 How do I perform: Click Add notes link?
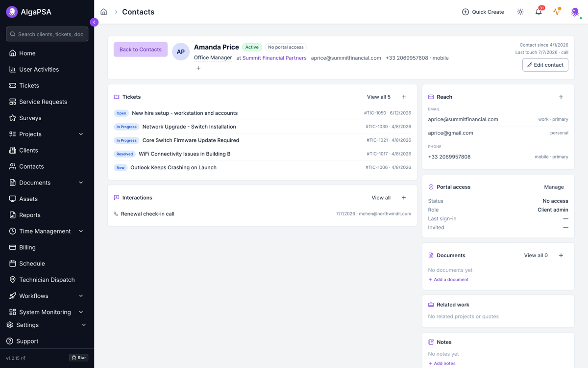pyautogui.click(x=442, y=364)
